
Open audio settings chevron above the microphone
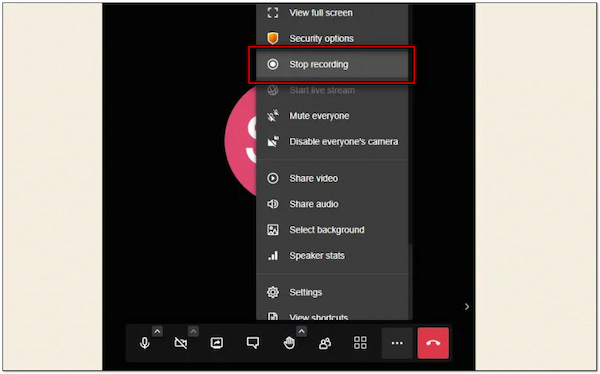tap(157, 331)
